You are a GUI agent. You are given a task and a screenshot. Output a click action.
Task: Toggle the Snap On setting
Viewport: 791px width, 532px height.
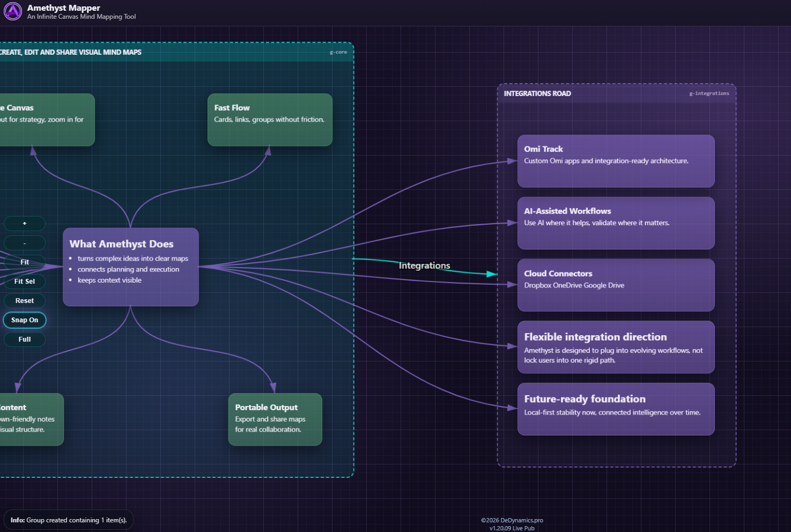click(25, 320)
